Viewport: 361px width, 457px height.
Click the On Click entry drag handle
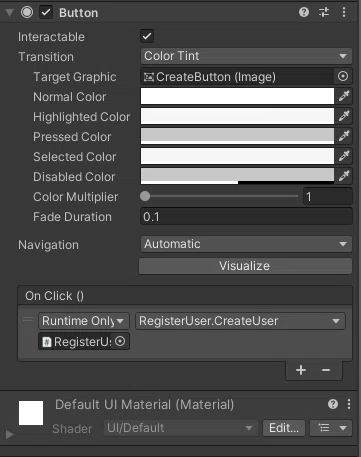(28, 320)
